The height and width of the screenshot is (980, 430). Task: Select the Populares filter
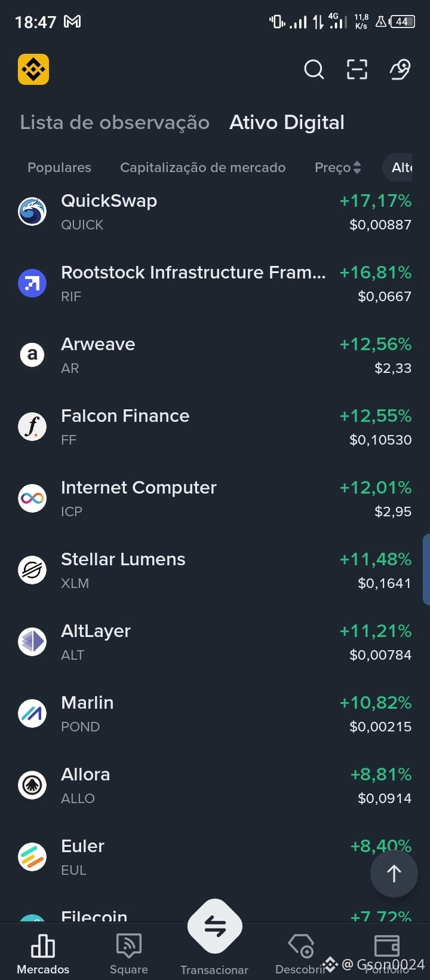(x=60, y=167)
